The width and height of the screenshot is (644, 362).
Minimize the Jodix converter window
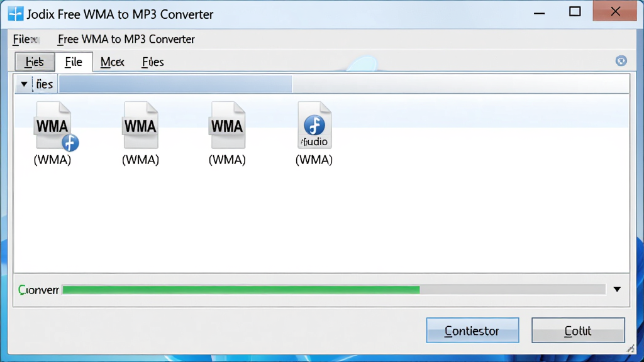coord(539,13)
